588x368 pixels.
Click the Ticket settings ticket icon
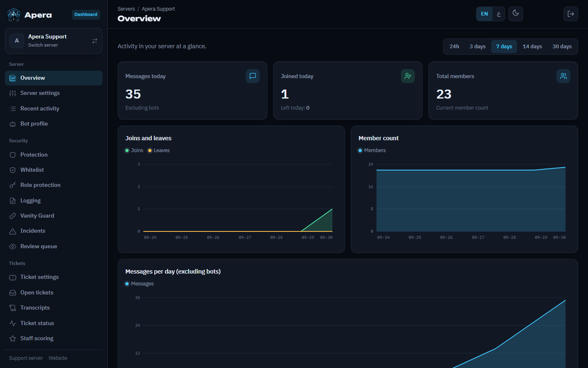point(13,277)
